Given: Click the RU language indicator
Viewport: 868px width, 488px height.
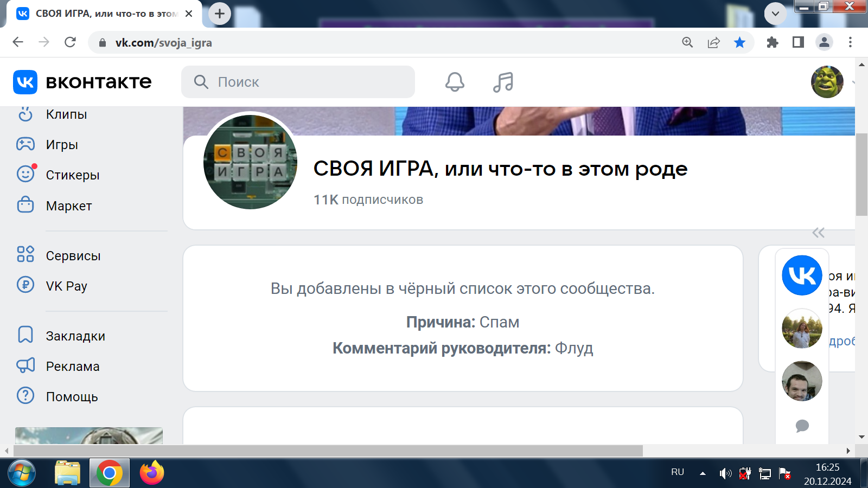Looking at the screenshot, I should [678, 472].
